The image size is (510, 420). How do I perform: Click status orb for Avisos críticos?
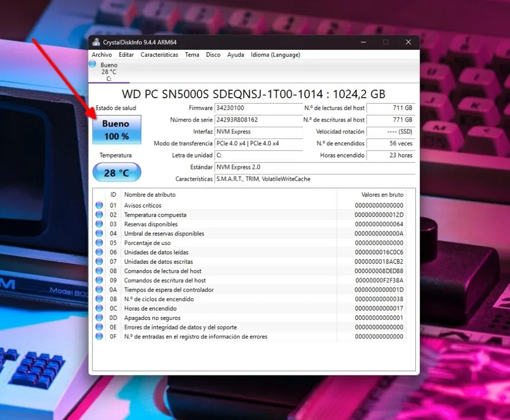99,205
